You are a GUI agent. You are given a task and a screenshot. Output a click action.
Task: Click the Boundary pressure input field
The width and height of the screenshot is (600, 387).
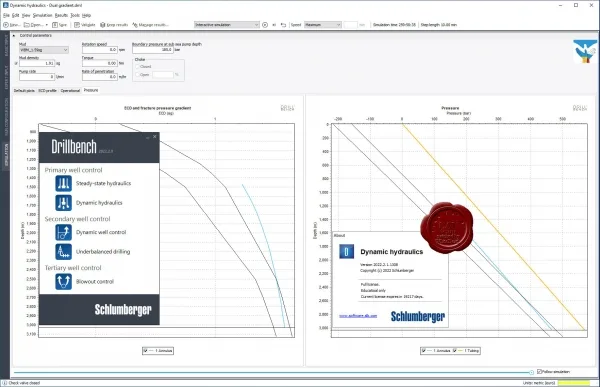153,50
